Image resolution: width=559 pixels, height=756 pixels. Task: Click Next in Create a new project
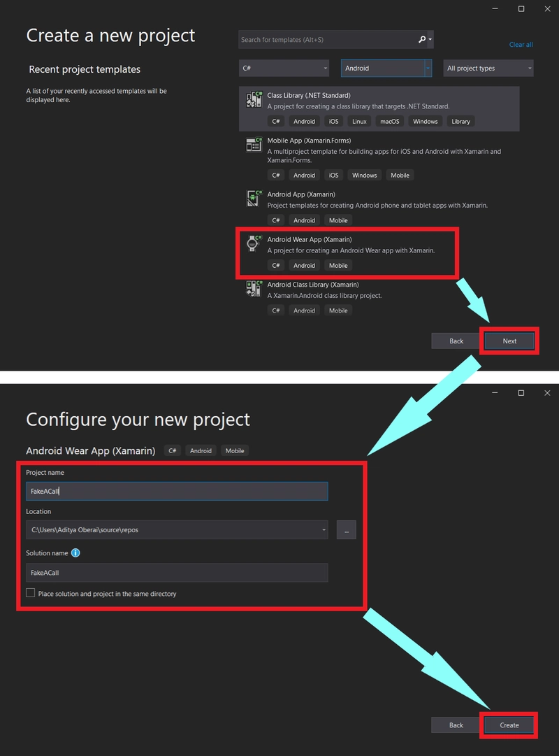pos(509,341)
